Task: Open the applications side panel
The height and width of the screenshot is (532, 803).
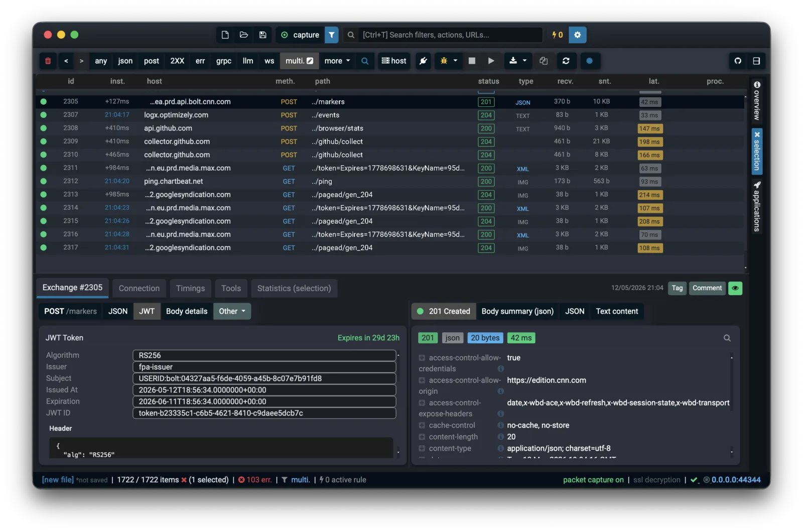Action: [757, 206]
